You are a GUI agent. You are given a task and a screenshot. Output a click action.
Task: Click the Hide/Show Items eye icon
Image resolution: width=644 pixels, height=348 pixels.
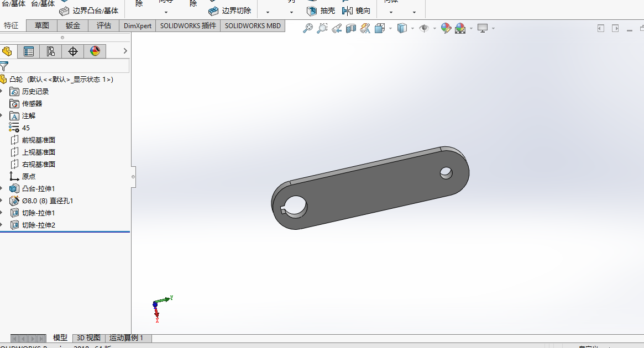point(424,28)
